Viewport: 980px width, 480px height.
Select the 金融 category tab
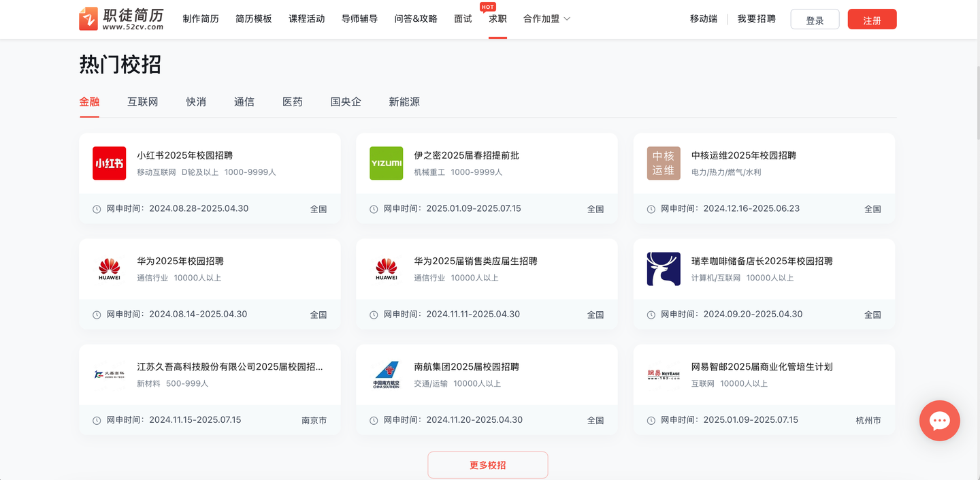tap(89, 102)
